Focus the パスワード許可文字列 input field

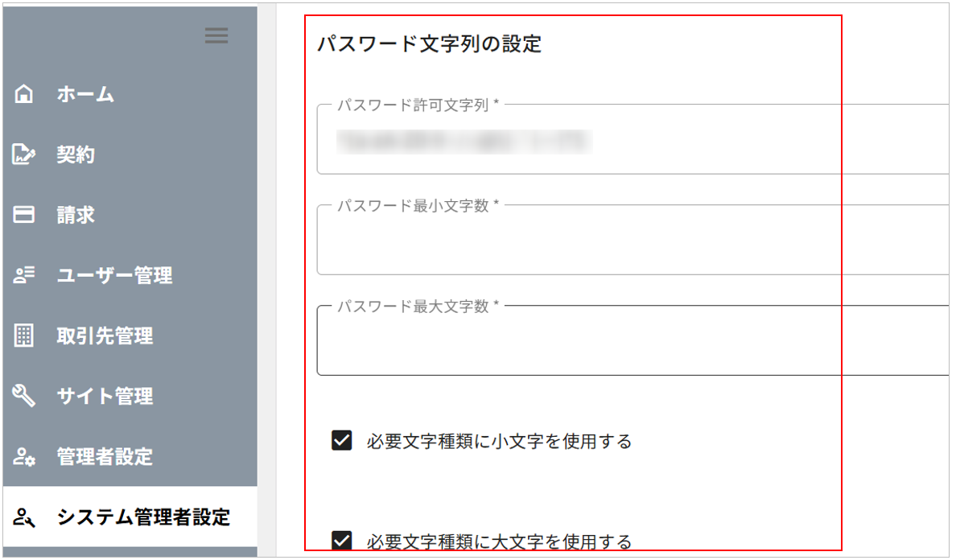(x=628, y=142)
